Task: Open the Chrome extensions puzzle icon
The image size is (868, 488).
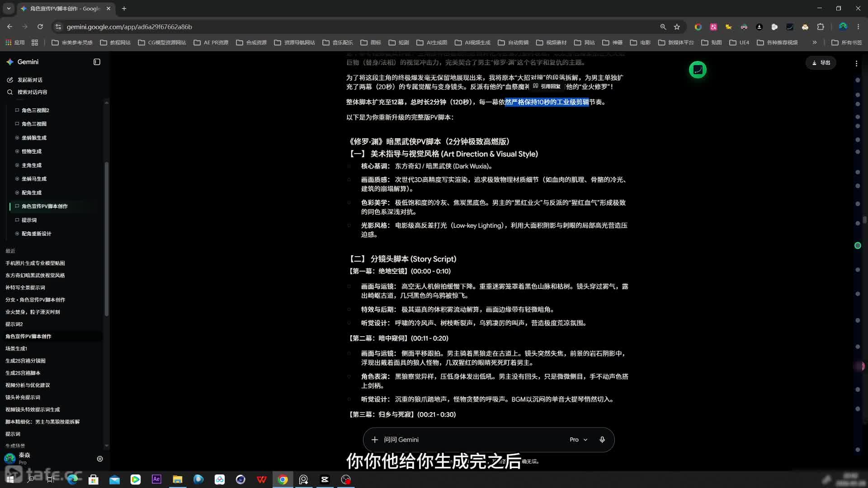Action: coord(821,27)
